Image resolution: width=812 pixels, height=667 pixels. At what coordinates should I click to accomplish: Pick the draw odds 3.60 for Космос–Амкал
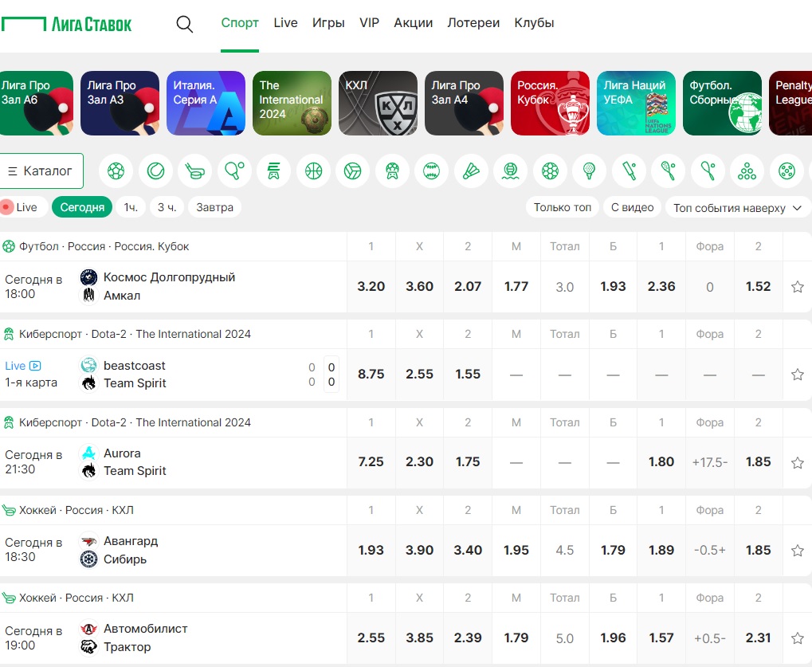click(419, 286)
